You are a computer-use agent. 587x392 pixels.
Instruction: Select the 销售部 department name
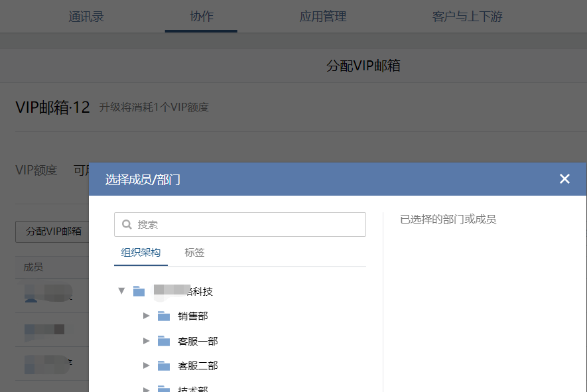pos(193,316)
